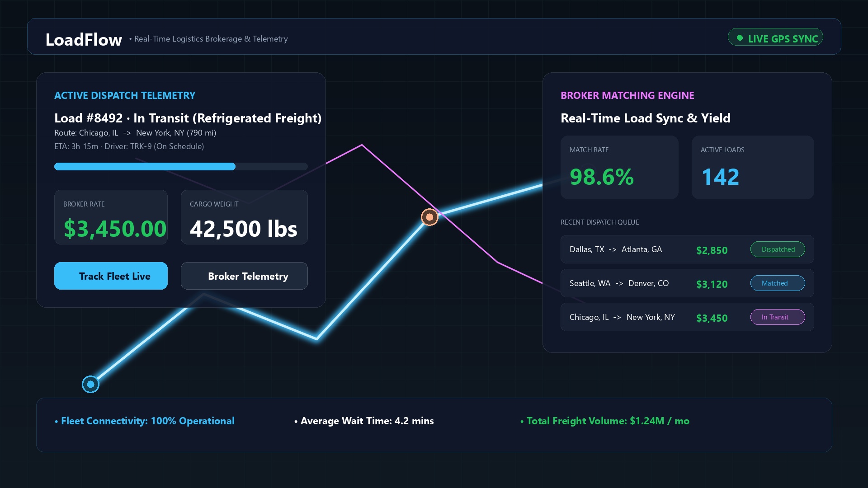Image resolution: width=868 pixels, height=488 pixels.
Task: Open Chicago, IL -> New York, NY queue row
Action: 687,317
